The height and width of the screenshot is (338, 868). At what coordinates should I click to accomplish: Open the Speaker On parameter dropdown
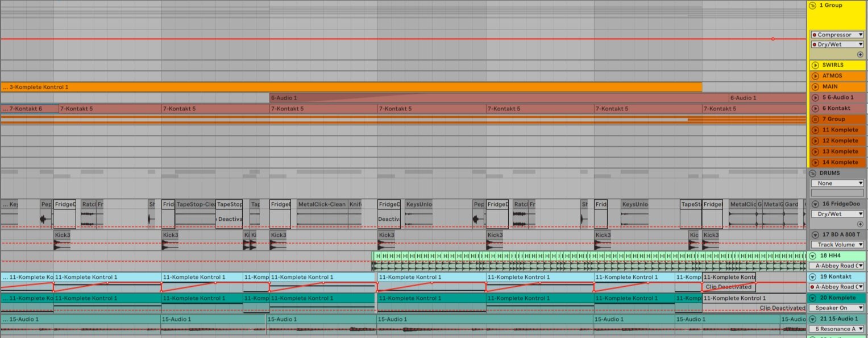837,308
